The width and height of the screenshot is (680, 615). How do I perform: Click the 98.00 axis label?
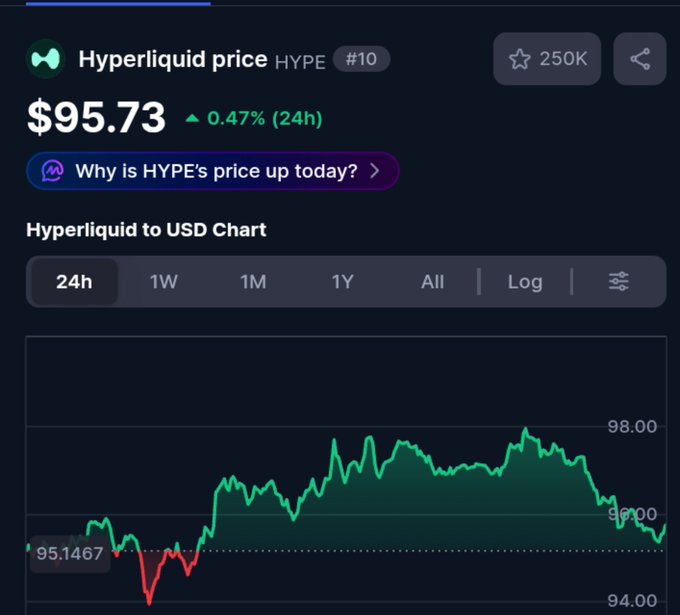click(x=632, y=427)
